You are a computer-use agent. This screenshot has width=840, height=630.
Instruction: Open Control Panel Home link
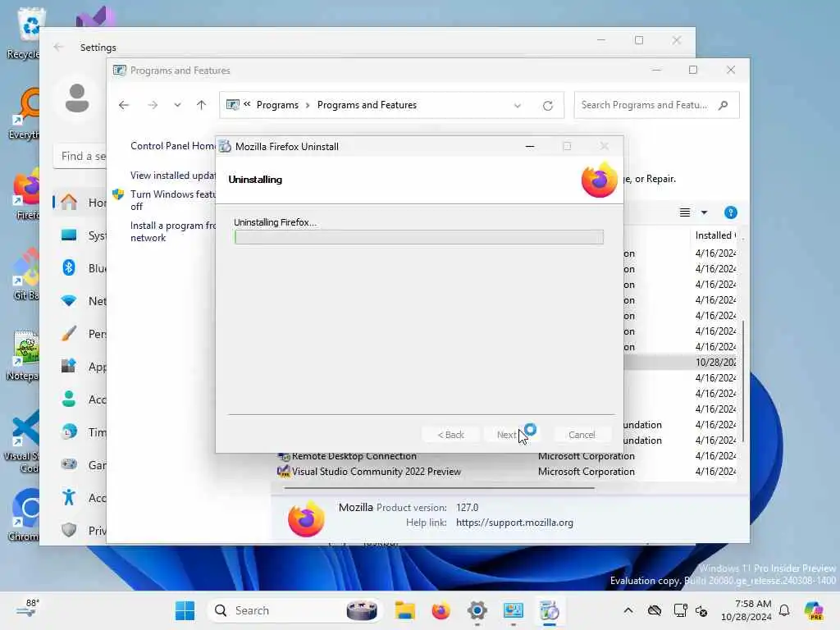coord(172,146)
